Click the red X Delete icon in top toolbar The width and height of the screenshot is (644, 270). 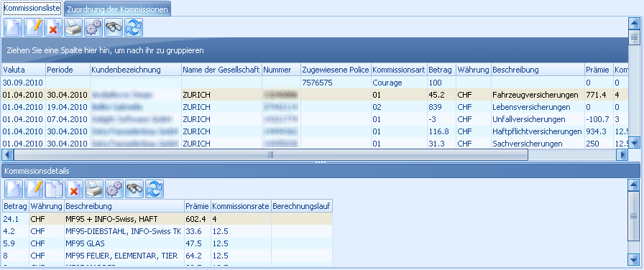53,27
